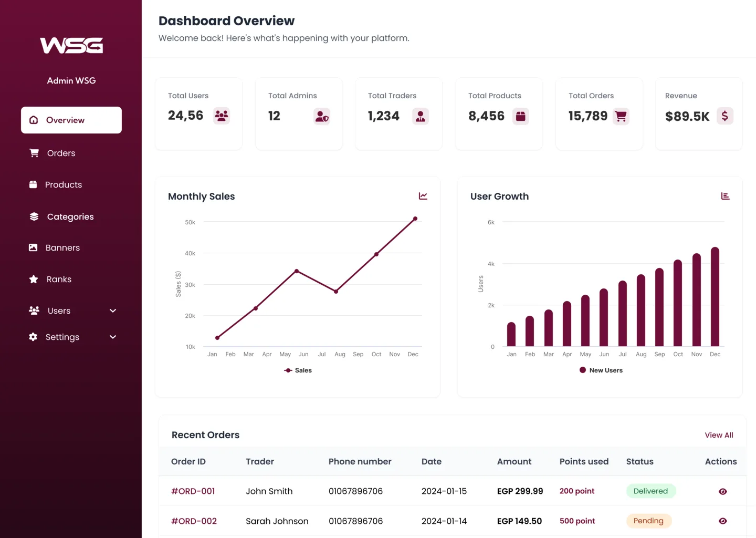Viewport: 756px width, 538px height.
Task: Click the WSG logo in sidebar
Action: (x=71, y=45)
